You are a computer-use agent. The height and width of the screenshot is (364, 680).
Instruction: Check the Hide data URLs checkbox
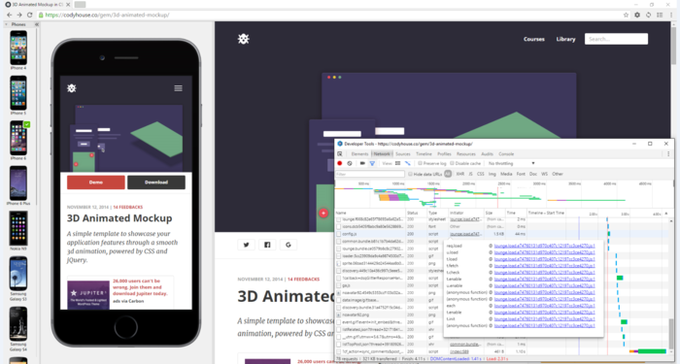point(410,174)
